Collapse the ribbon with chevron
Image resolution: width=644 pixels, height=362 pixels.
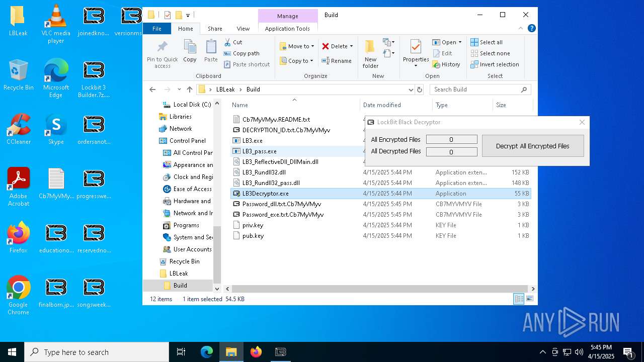521,29
